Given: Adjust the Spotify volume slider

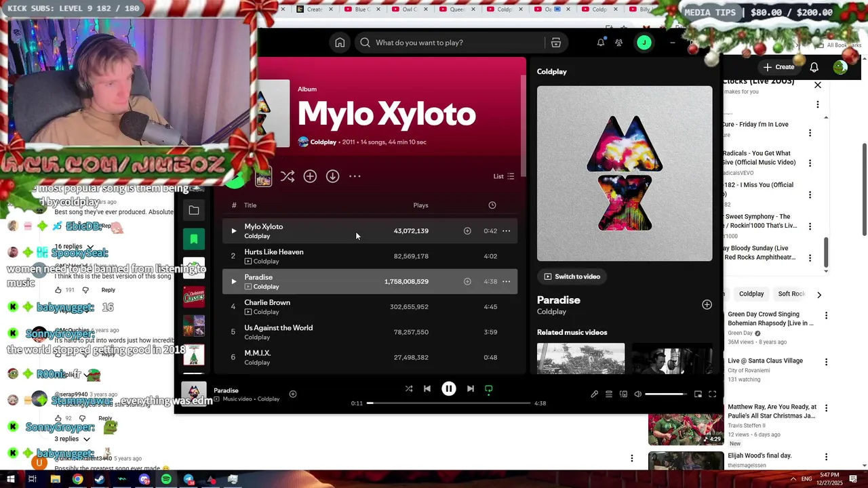Looking at the screenshot, I should [665, 394].
